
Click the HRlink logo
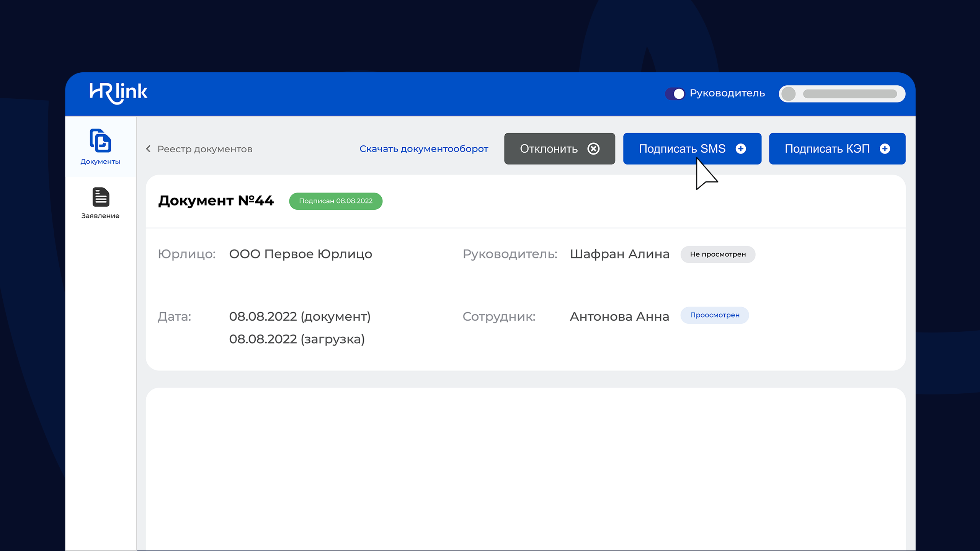[x=118, y=93]
